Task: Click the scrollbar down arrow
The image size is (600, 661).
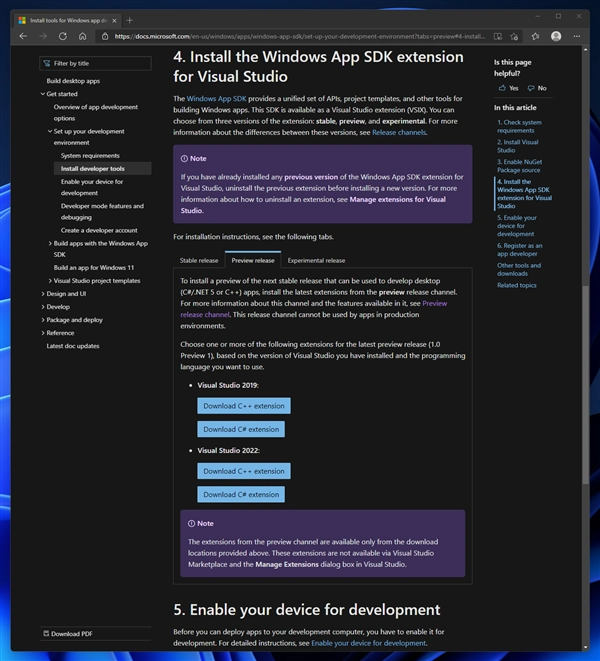Action: [x=585, y=647]
